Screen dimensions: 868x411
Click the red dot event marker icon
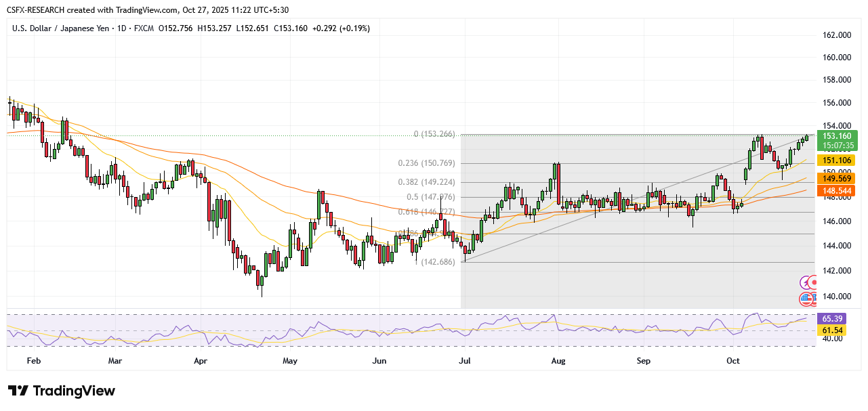[815, 282]
